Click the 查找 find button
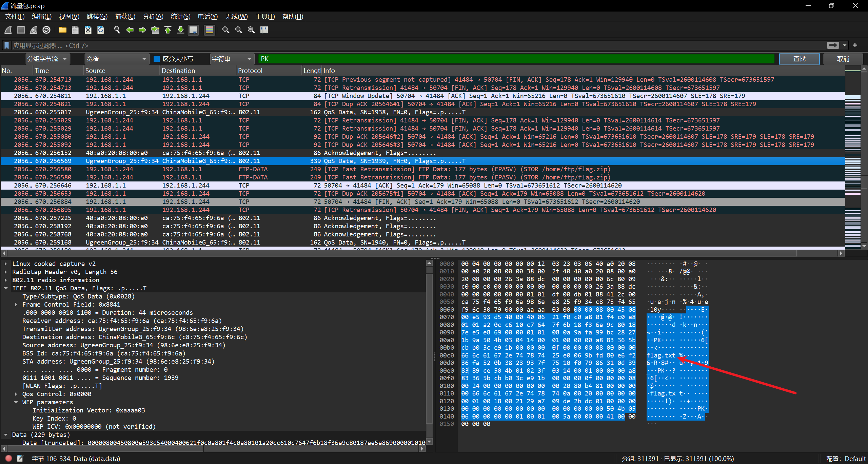This screenshot has height=464, width=868. pyautogui.click(x=799, y=59)
